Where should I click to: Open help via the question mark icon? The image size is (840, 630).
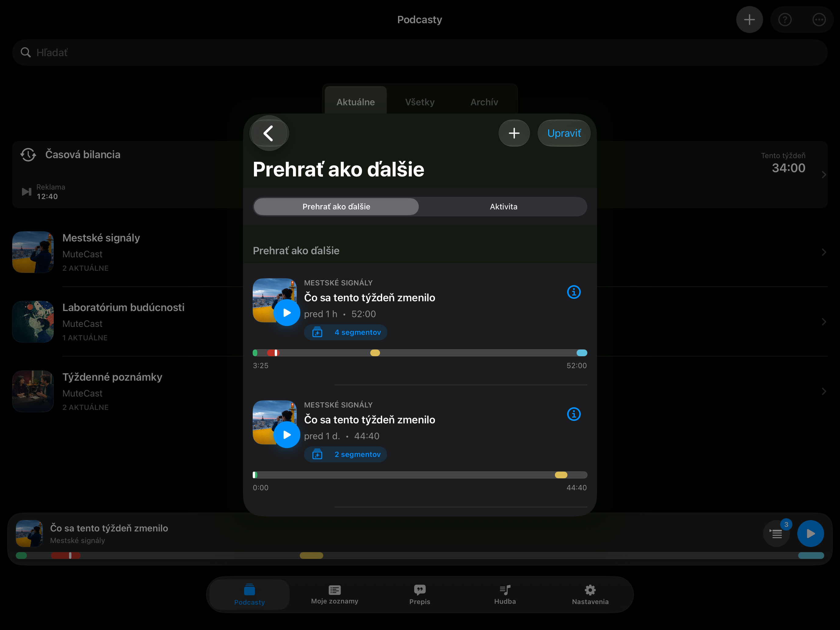coord(784,20)
